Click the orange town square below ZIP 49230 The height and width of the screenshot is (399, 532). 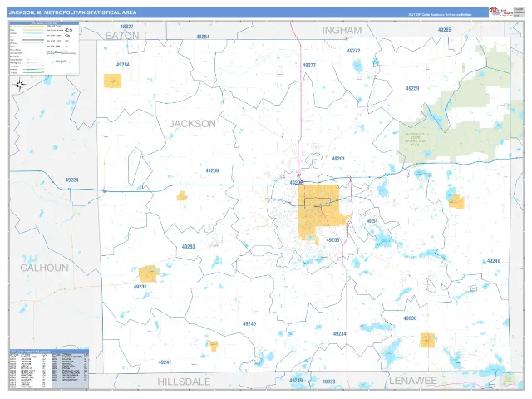(x=427, y=340)
